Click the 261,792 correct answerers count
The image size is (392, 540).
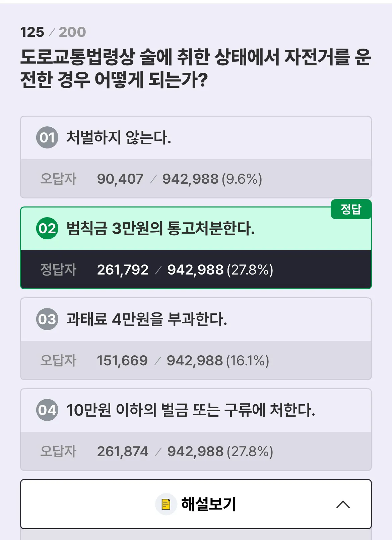point(123,269)
